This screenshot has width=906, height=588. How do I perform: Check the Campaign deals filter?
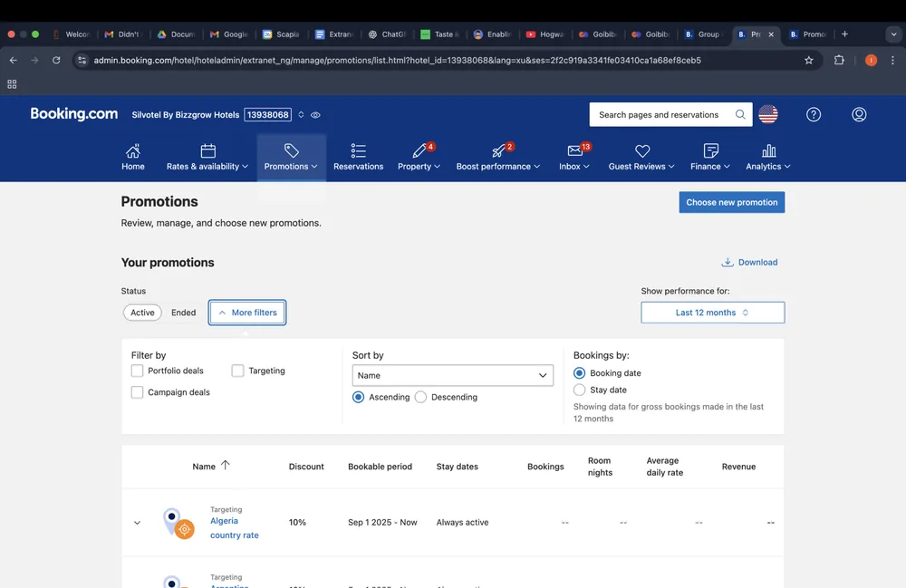click(137, 392)
